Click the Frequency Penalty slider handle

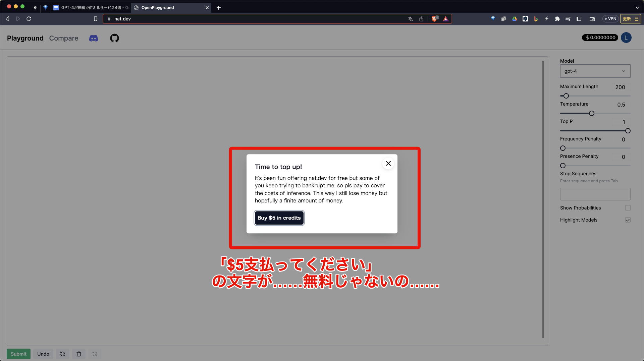[563, 148]
